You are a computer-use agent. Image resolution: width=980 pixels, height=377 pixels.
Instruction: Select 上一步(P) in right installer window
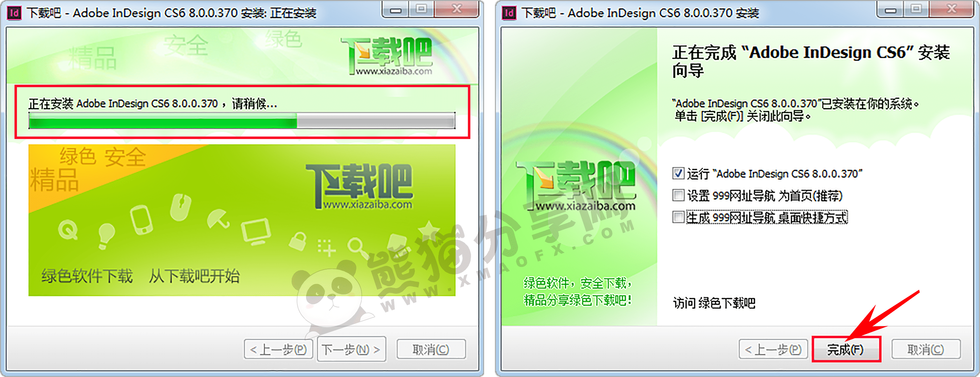(x=773, y=349)
